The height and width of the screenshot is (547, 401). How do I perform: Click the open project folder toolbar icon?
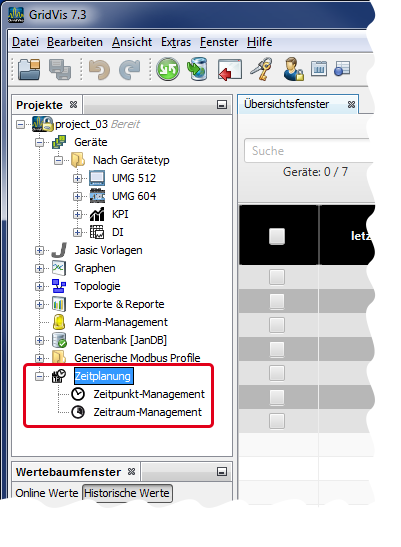pos(29,69)
